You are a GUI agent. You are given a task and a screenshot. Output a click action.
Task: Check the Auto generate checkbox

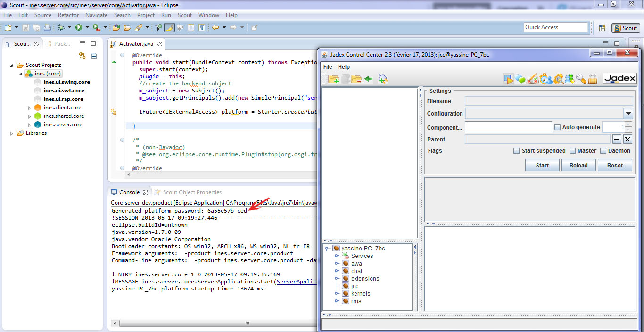[x=558, y=127]
